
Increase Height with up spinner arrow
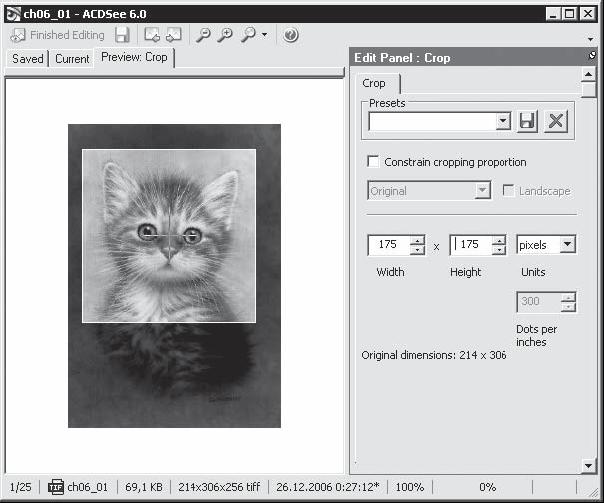[x=499, y=241]
